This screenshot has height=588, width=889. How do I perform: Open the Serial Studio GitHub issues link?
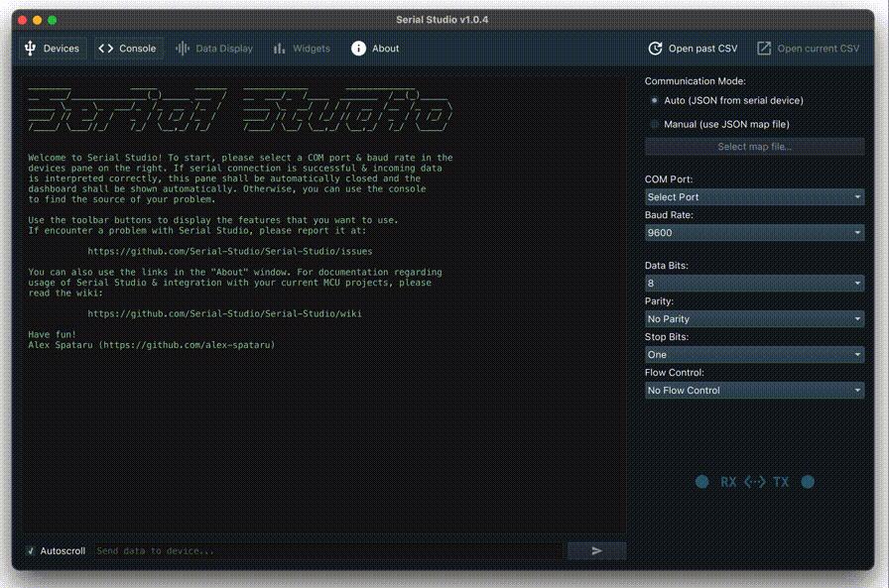click(230, 251)
